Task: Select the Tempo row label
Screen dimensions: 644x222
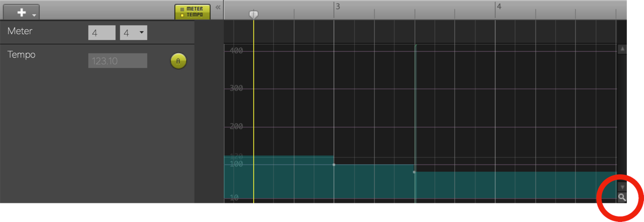Action: [22, 55]
